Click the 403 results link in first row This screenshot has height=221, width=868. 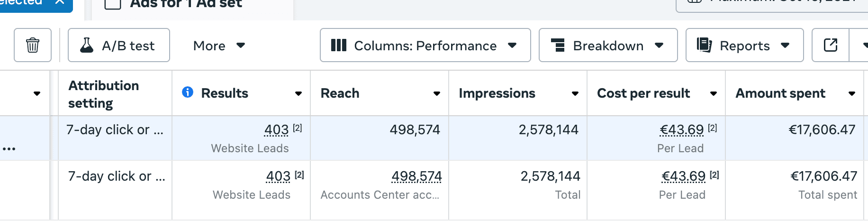277,129
